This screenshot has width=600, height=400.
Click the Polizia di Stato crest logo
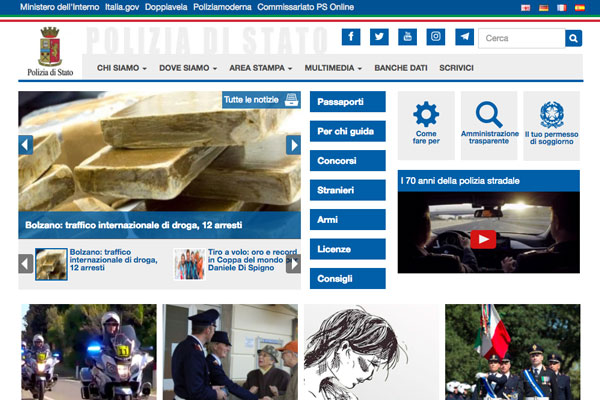(50, 51)
